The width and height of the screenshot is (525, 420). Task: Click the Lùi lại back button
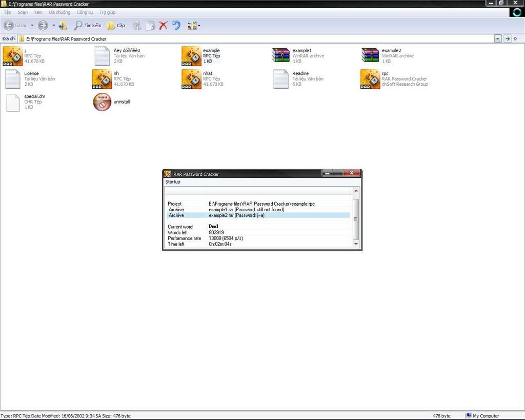point(15,26)
